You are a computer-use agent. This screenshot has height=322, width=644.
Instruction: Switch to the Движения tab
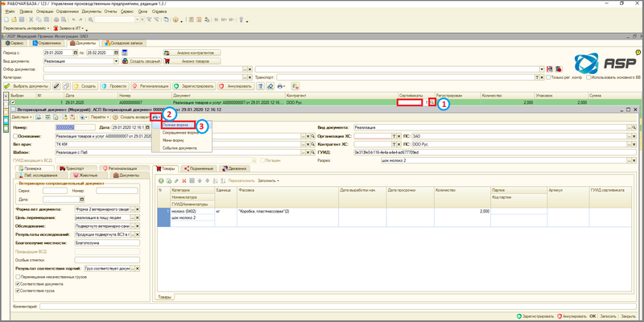[234, 168]
